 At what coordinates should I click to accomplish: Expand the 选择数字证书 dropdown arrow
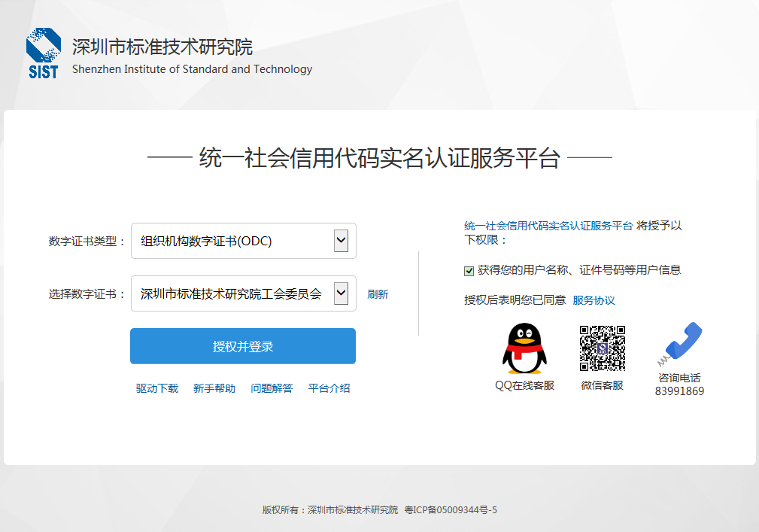pos(341,293)
